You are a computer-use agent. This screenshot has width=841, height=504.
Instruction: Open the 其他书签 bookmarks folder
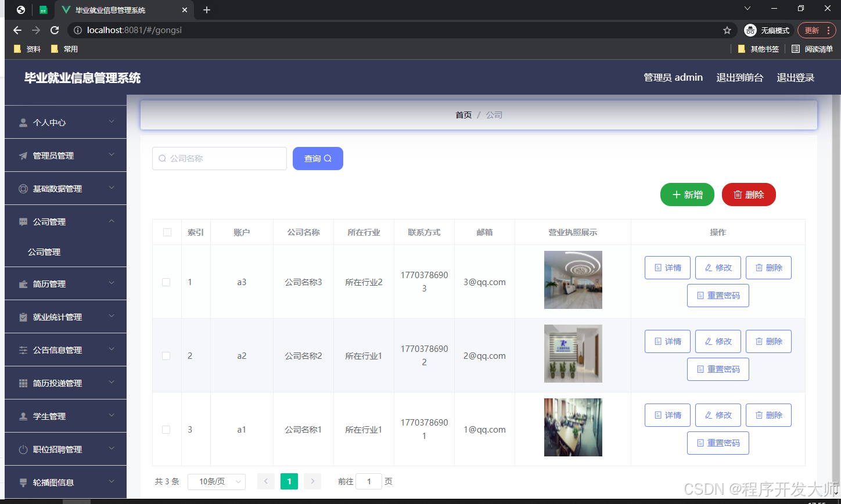tap(759, 49)
